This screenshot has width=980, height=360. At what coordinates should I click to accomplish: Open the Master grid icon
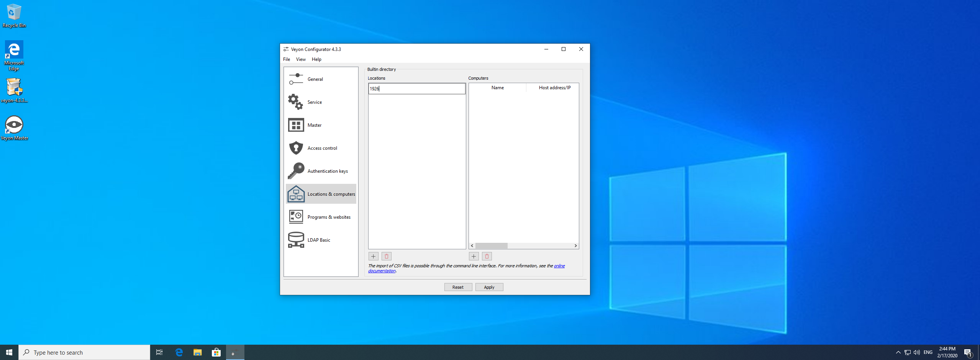[296, 125]
